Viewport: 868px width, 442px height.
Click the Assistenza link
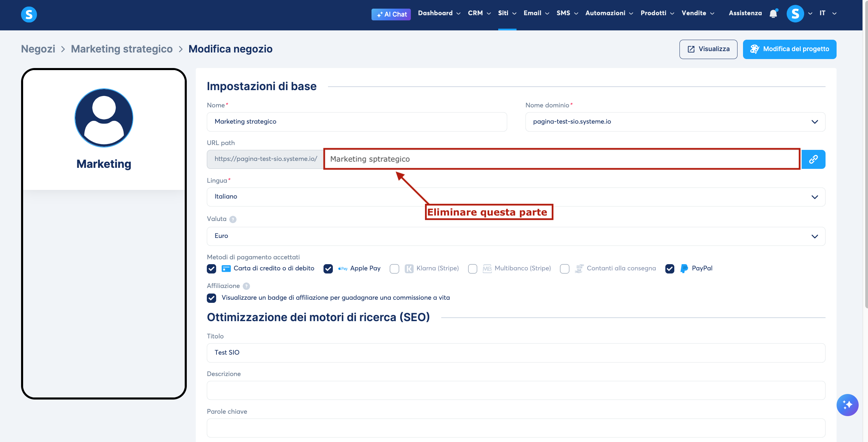[745, 13]
